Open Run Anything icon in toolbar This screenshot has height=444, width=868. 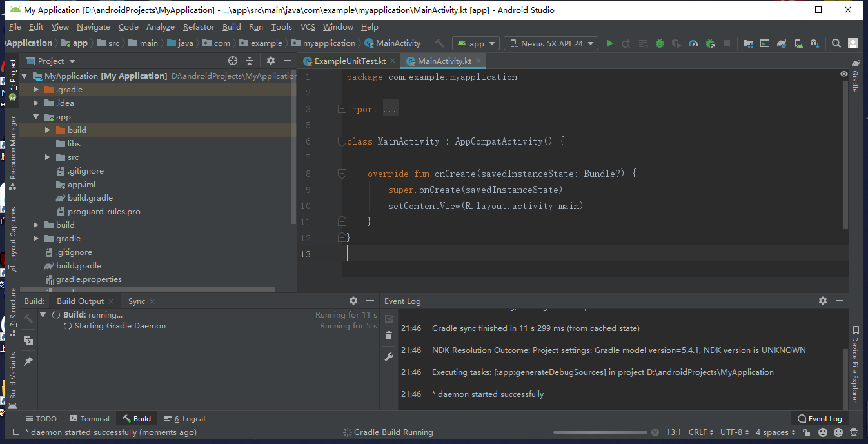(x=765, y=43)
